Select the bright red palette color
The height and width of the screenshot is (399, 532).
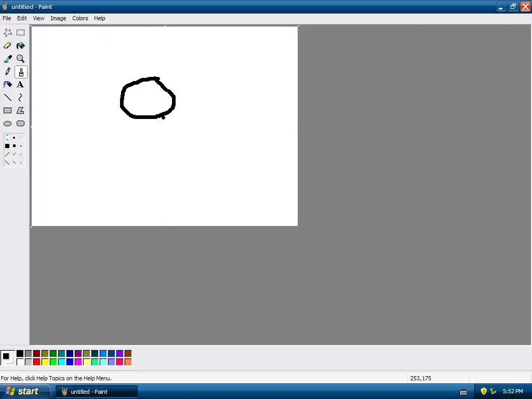coord(37,362)
